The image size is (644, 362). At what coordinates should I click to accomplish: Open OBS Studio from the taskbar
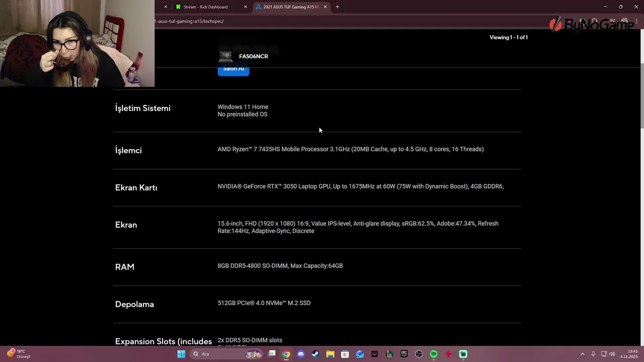click(419, 354)
